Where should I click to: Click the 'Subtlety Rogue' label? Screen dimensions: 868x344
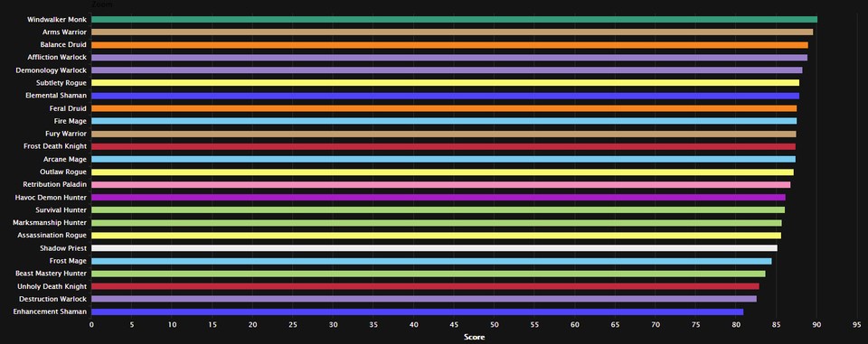tap(61, 83)
